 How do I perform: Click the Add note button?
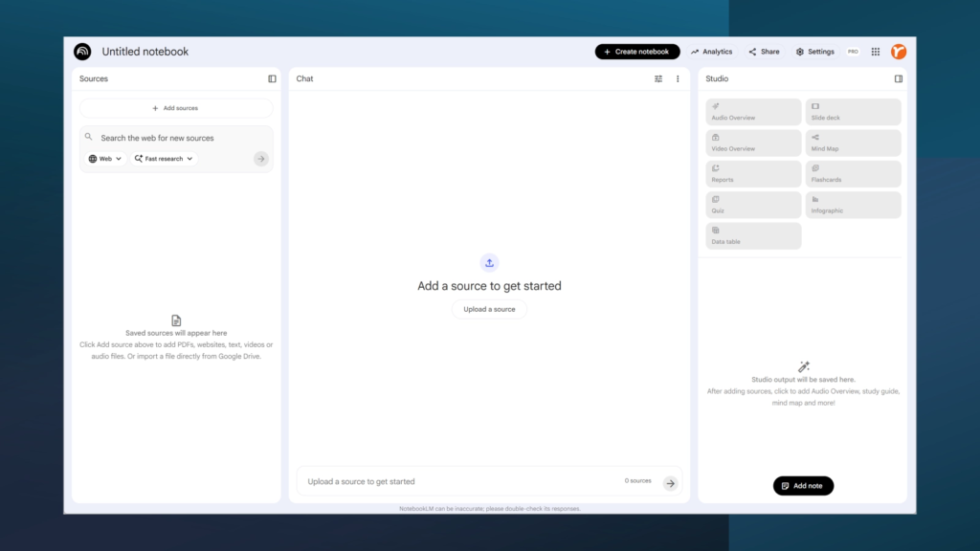[x=803, y=486]
